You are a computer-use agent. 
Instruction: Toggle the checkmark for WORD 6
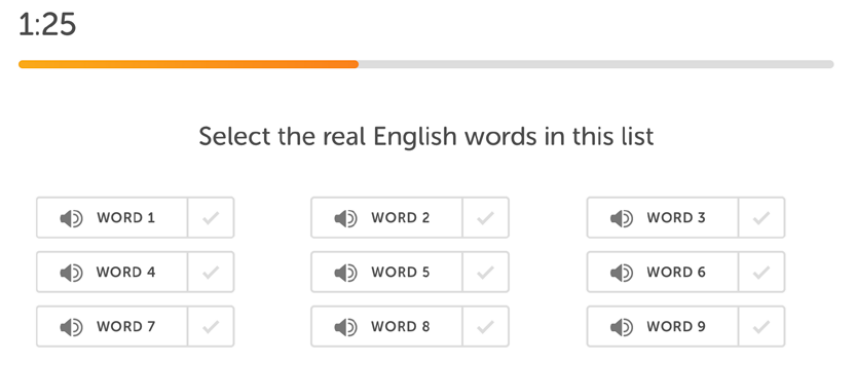761,272
